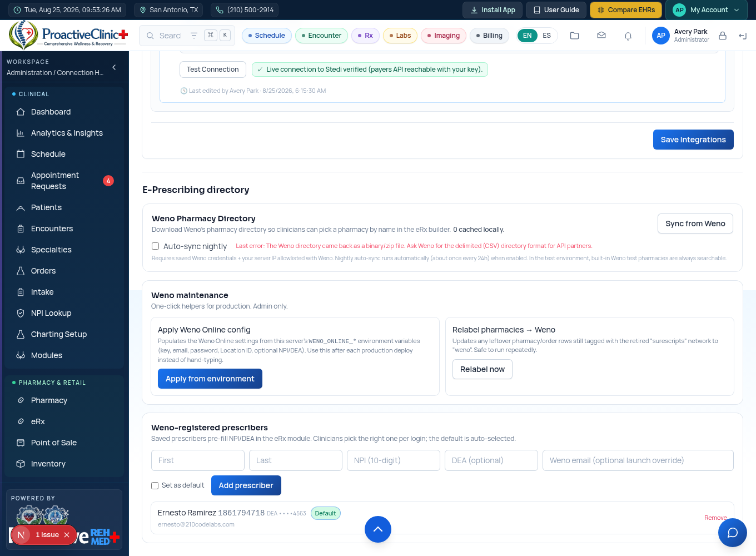Remove prescriber Ernesto Ramirez

coord(715,518)
